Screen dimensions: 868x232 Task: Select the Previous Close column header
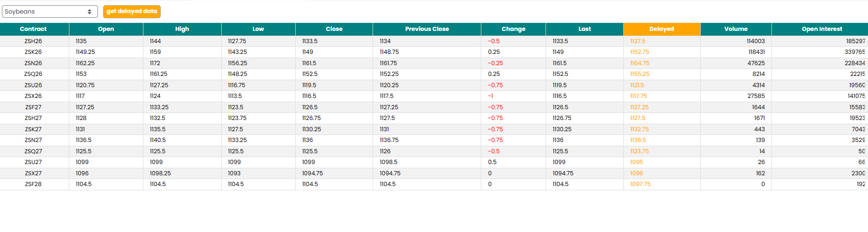coord(427,29)
